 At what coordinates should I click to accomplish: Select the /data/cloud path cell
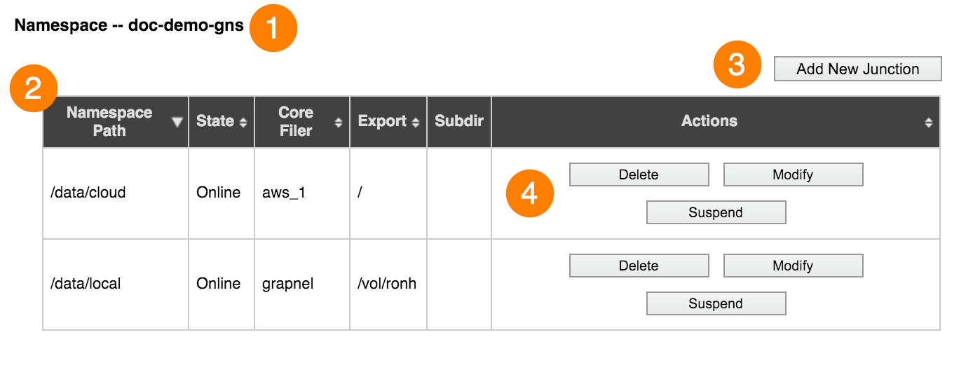tap(116, 193)
